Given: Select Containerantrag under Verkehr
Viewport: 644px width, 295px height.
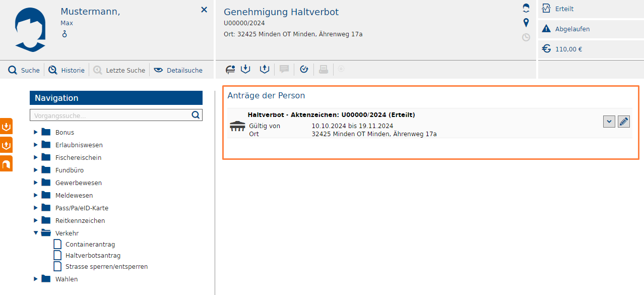Looking at the screenshot, I should pos(90,245).
